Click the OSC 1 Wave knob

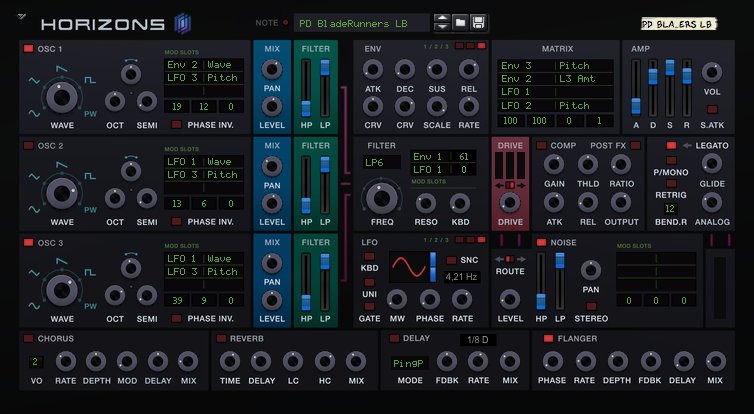pos(62,97)
